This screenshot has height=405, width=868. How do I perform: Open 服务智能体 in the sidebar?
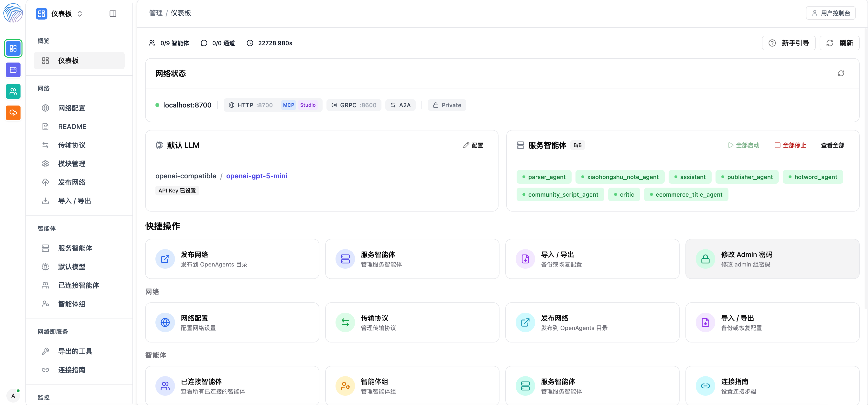(x=79, y=248)
